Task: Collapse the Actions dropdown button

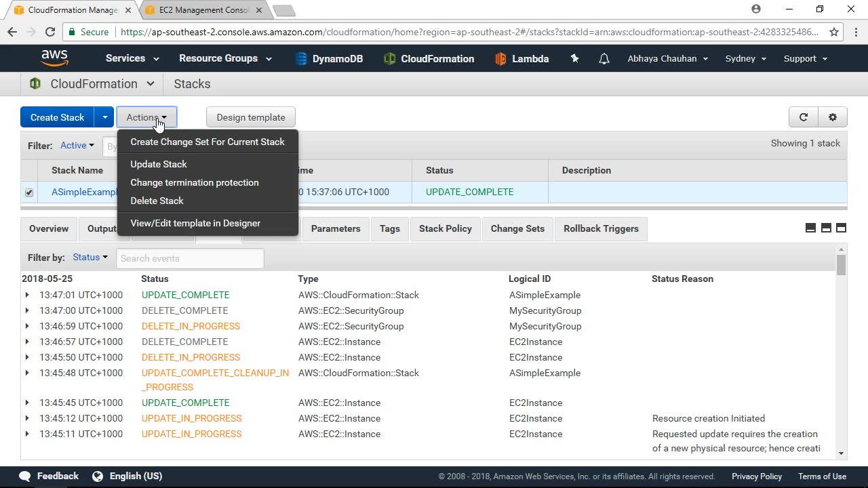Action: pyautogui.click(x=146, y=117)
